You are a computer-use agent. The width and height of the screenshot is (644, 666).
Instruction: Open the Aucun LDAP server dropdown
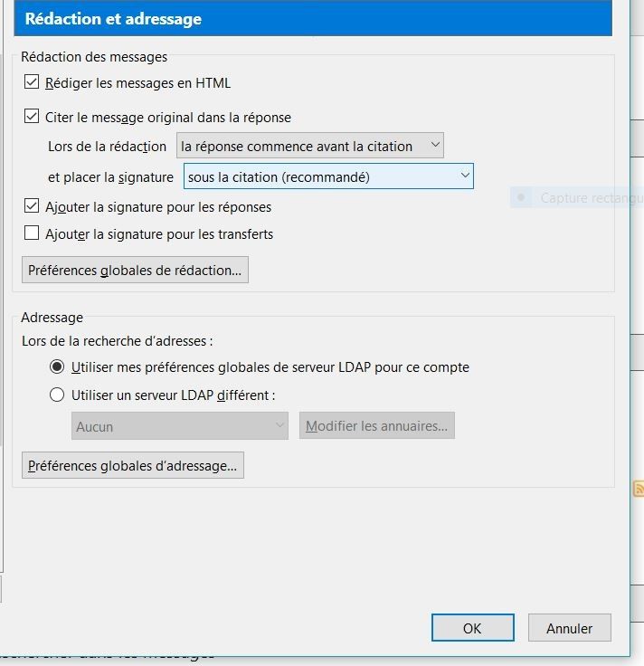pos(179,426)
